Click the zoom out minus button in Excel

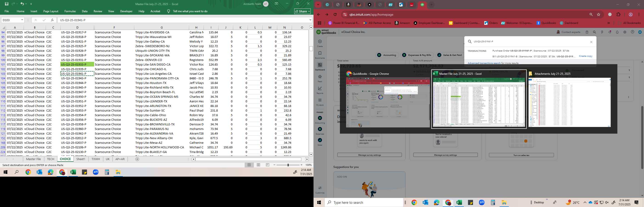[x=274, y=165]
